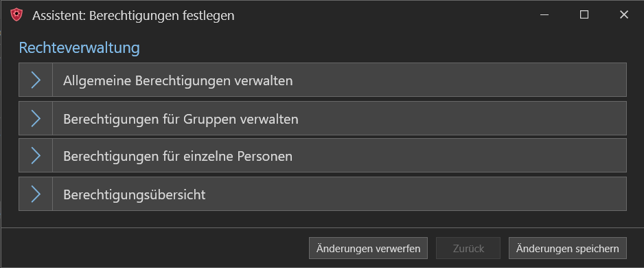Image resolution: width=644 pixels, height=268 pixels.
Task: Minimize the Assistent window
Action: [x=544, y=15]
